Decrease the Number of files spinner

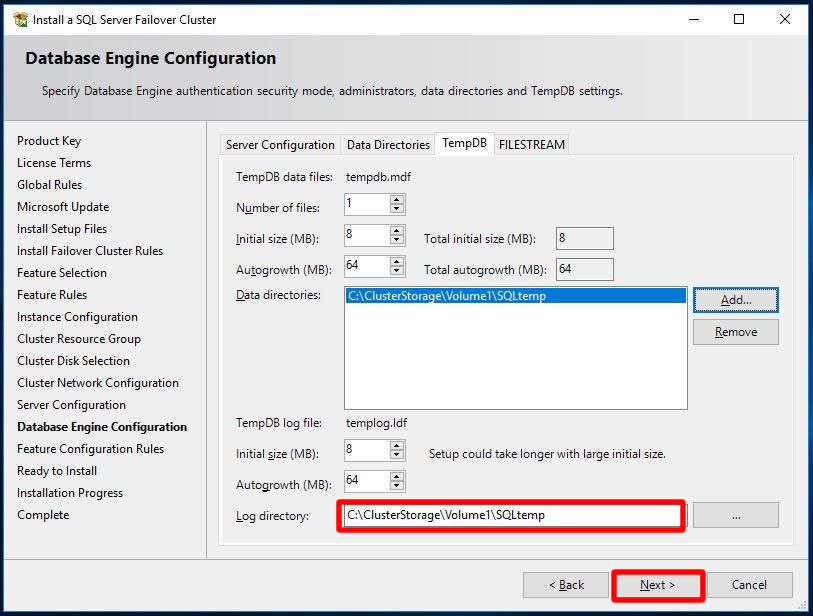(397, 209)
